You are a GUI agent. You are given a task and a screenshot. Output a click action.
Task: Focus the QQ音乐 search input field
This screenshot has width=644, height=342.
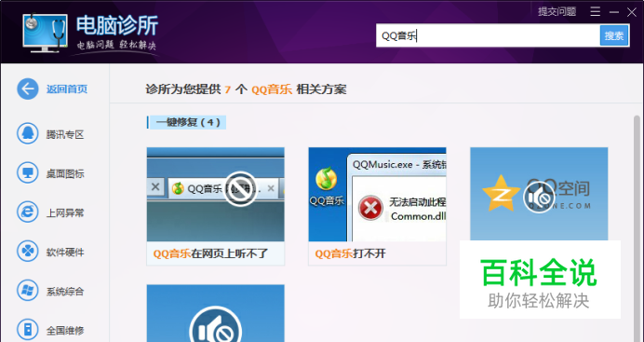[488, 35]
